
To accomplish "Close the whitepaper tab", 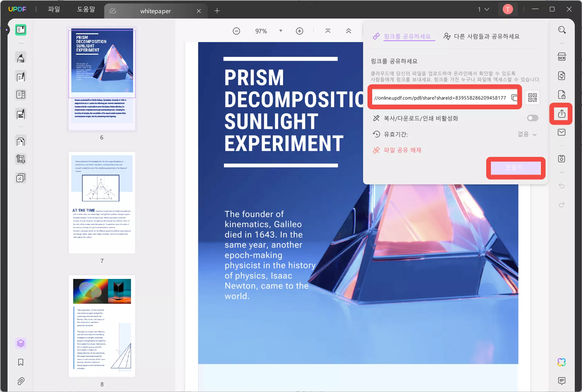I will pos(199,11).
